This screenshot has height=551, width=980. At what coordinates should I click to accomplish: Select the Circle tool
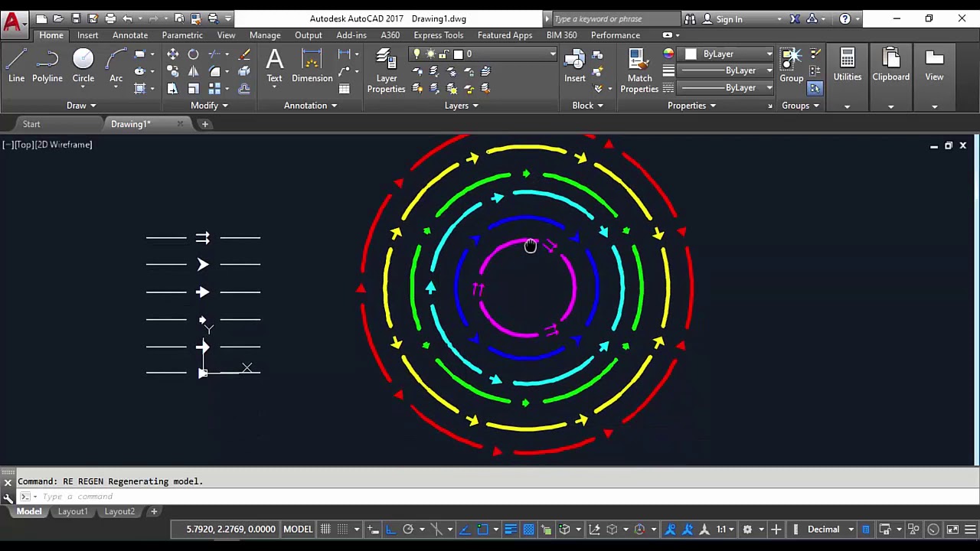[83, 66]
